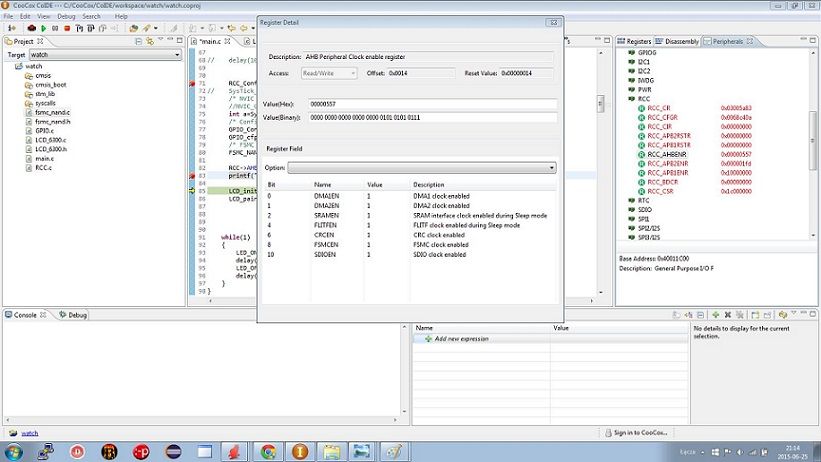Click the Suspend pause debug icon
This screenshot has width=821, height=462.
coord(55,28)
